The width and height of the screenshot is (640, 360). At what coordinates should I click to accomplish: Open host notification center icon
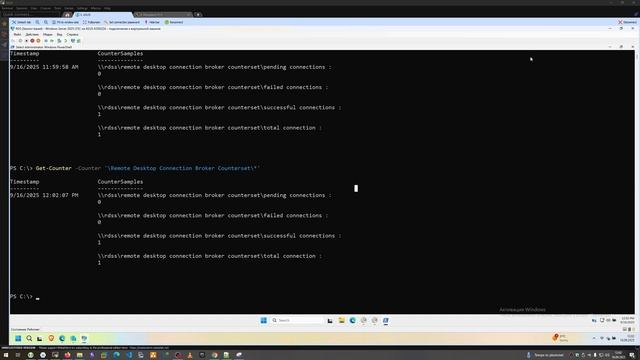(x=632, y=356)
